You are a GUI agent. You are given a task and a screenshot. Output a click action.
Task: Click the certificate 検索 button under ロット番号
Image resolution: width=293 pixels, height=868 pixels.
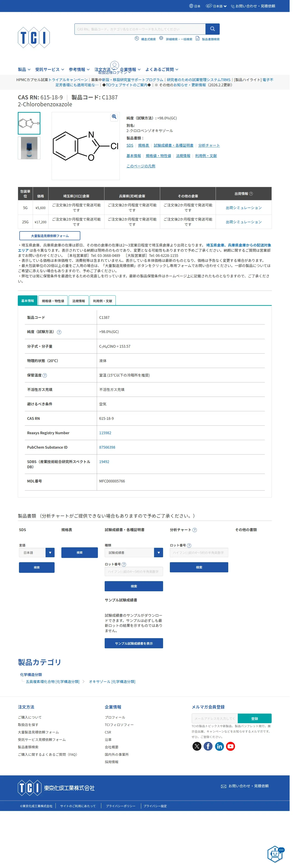[x=134, y=586]
